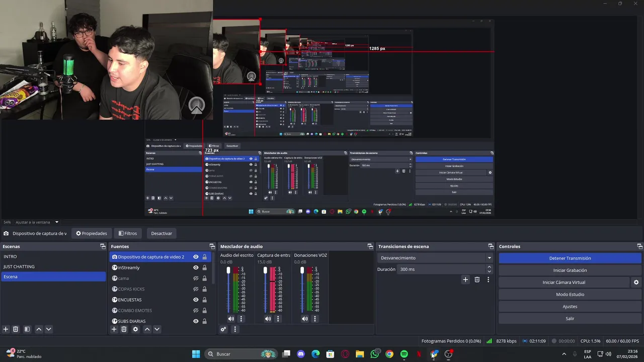Move scene down arrow in Escenas

[x=48, y=329]
